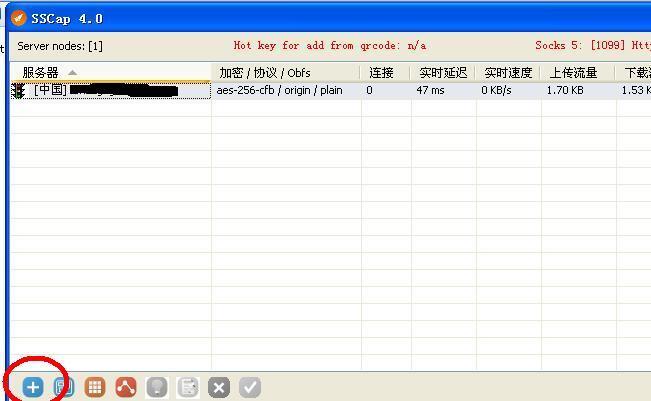Click the 实时速度 column header
The height and width of the screenshot is (401, 651).
(x=506, y=73)
